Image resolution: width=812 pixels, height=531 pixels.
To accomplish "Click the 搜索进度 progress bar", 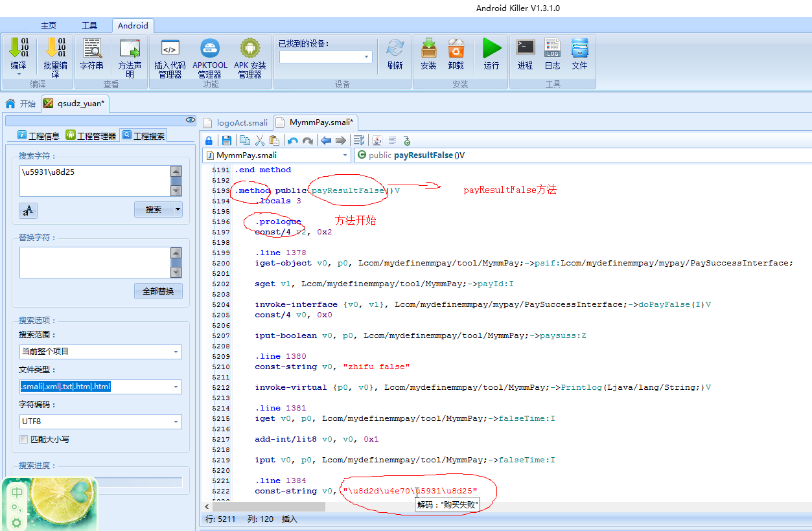I will (100, 482).
